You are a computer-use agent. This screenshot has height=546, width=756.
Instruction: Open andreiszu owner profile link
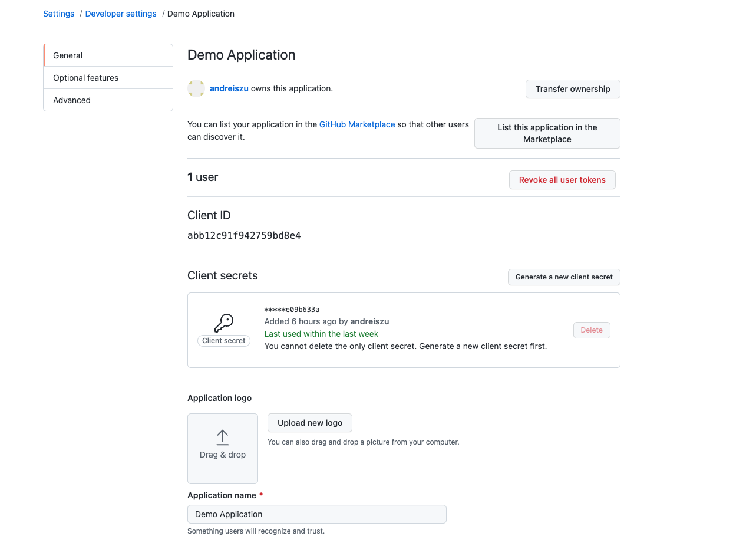(x=229, y=88)
